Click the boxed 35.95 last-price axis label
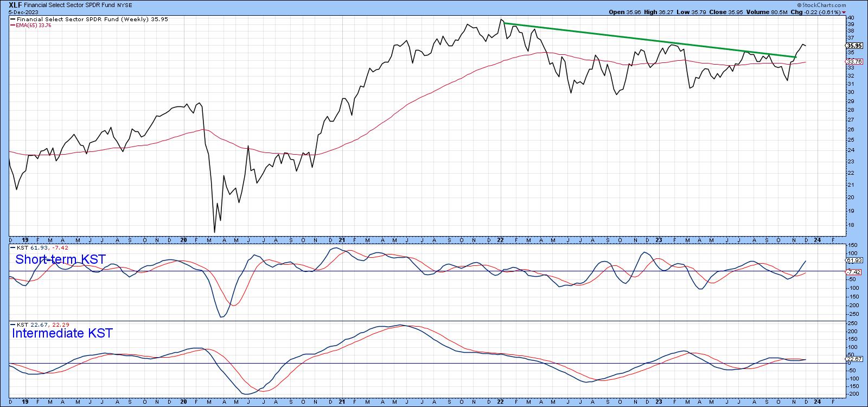868x407 pixels. 854,46
